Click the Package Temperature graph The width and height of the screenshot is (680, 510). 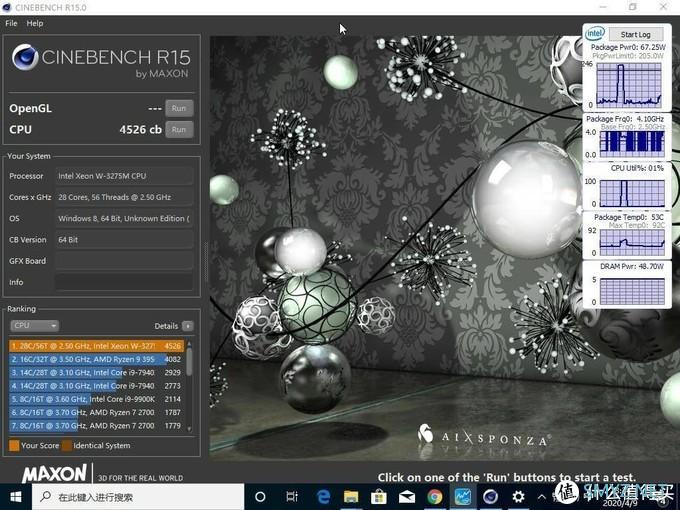pos(632,243)
